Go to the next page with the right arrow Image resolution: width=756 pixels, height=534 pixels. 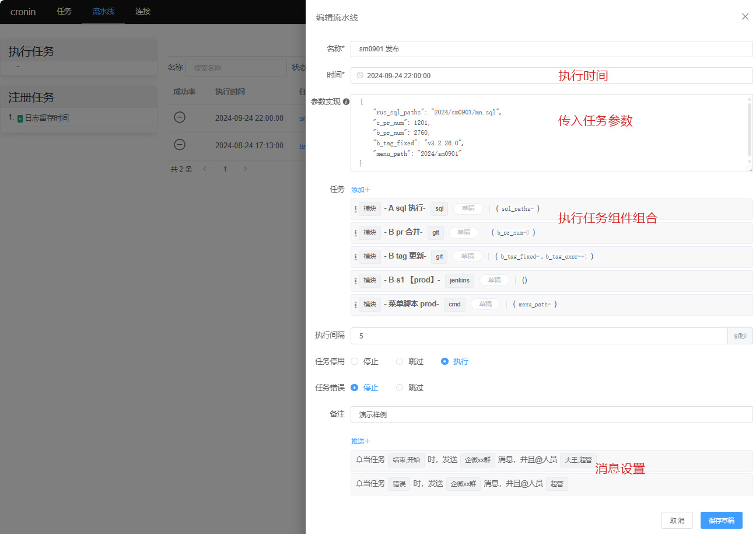click(x=245, y=169)
